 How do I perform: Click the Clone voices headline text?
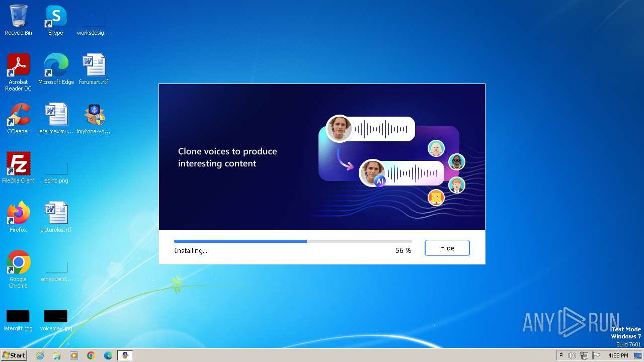point(227,157)
